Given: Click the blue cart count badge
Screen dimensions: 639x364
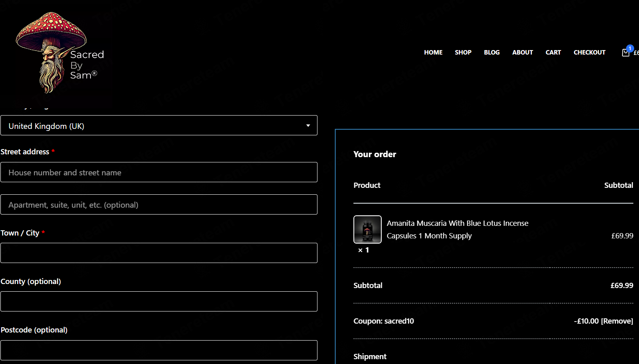Looking at the screenshot, I should pos(630,48).
